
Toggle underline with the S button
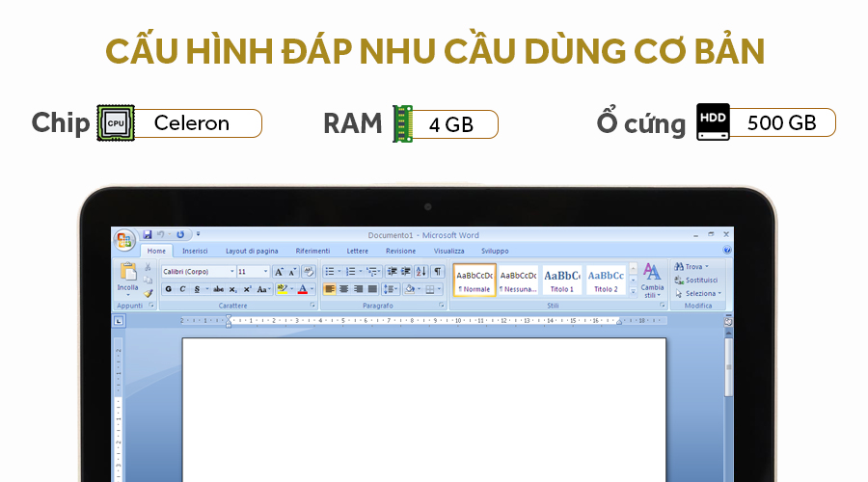pyautogui.click(x=197, y=289)
